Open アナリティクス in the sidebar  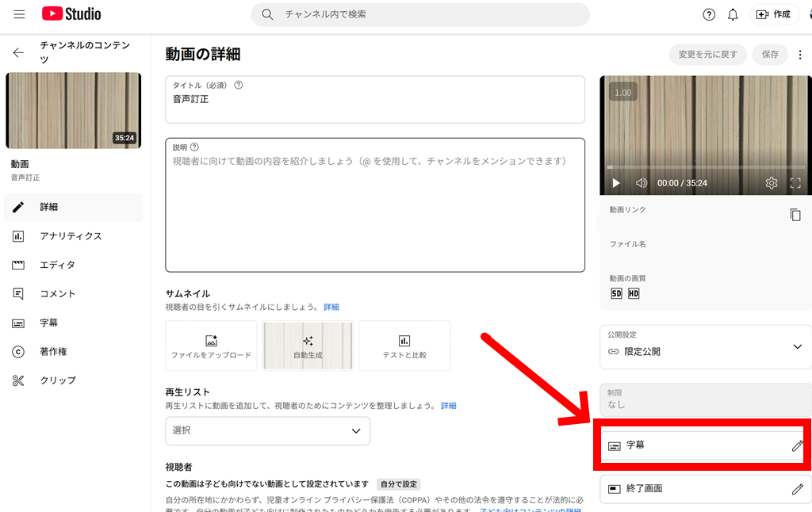pos(71,236)
